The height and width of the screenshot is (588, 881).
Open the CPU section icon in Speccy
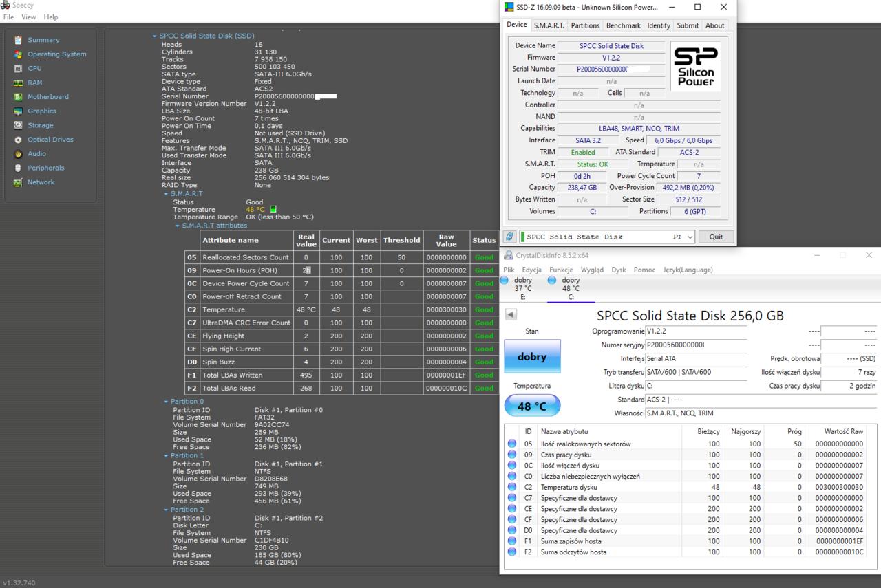click(18, 69)
